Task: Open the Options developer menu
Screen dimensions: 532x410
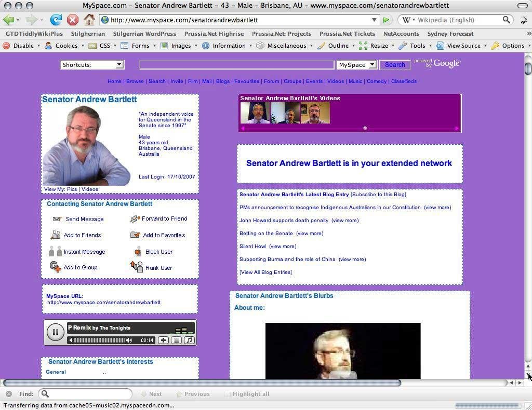Action: coord(511,46)
